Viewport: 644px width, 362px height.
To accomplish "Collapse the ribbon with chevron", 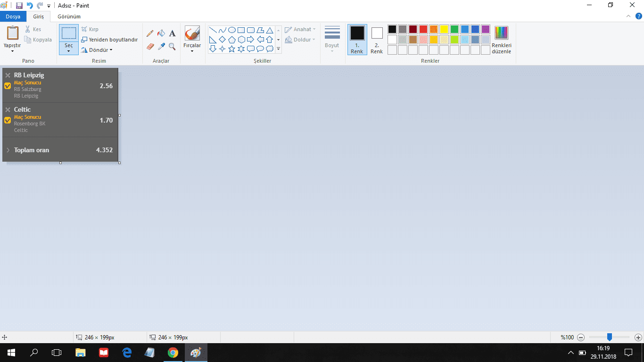I will coord(628,16).
